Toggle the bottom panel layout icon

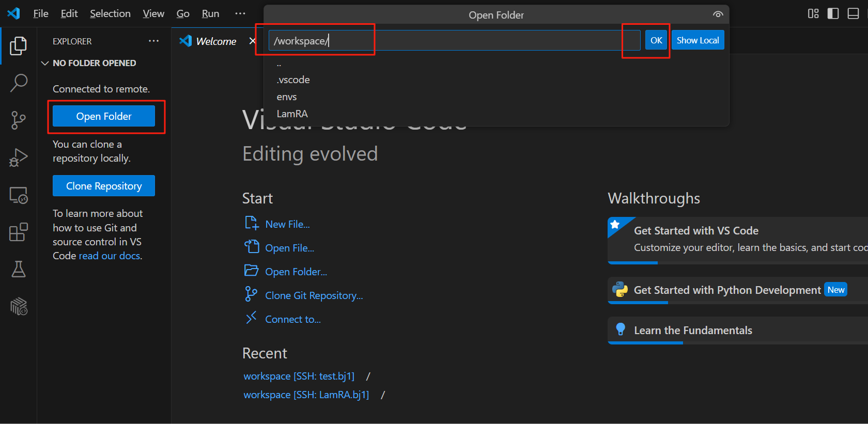[x=853, y=13]
